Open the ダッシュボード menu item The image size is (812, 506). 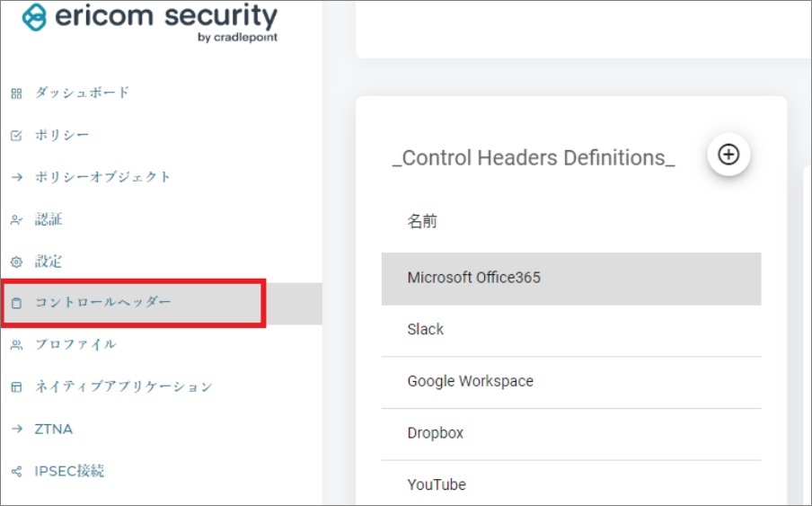(x=82, y=93)
